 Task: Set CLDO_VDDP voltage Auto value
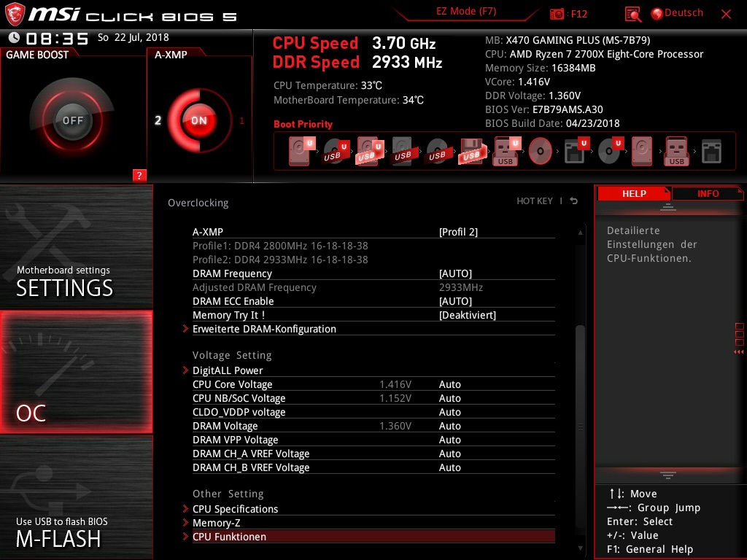coord(449,412)
